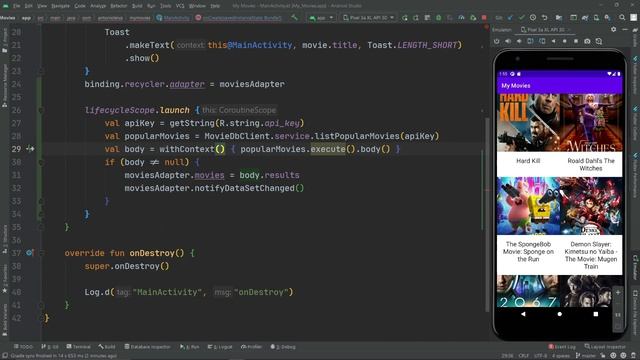
Task: Open the VCS menu
Action: click(180, 6)
